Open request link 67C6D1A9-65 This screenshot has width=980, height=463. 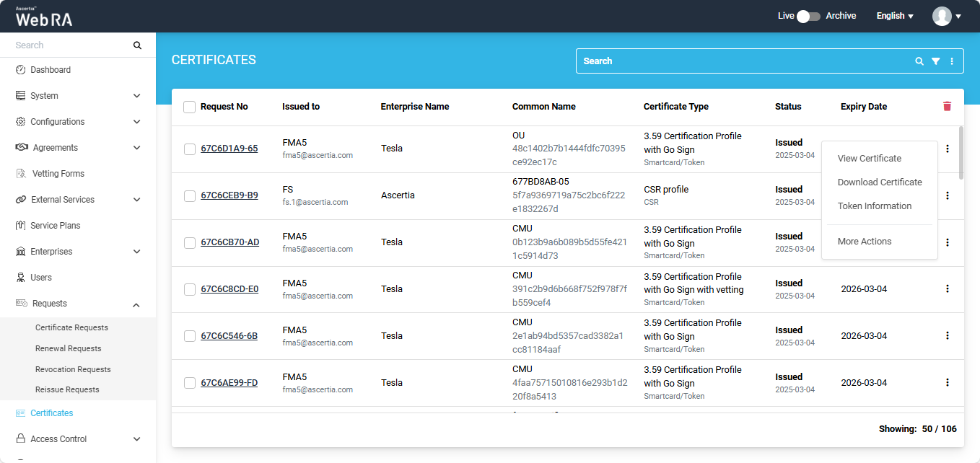pos(229,149)
